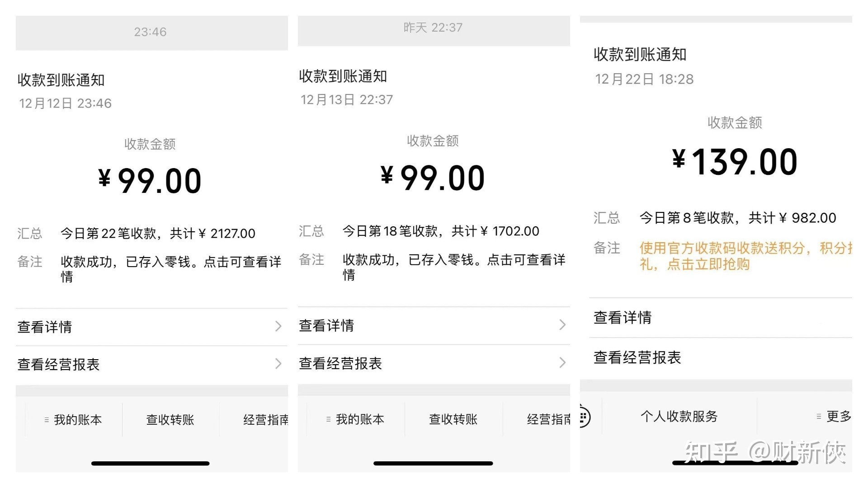The width and height of the screenshot is (868, 488).
Task: Tap menu icon beside 我的账本 in second panel
Action: pyautogui.click(x=329, y=419)
